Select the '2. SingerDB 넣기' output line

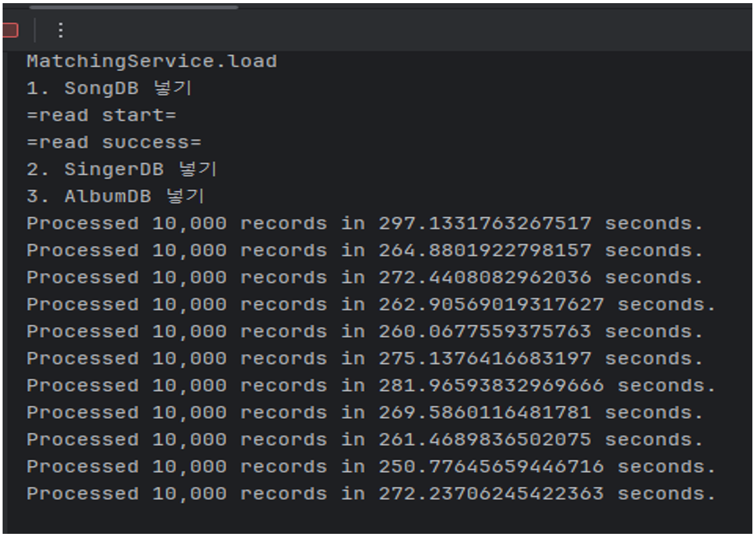[122, 170]
